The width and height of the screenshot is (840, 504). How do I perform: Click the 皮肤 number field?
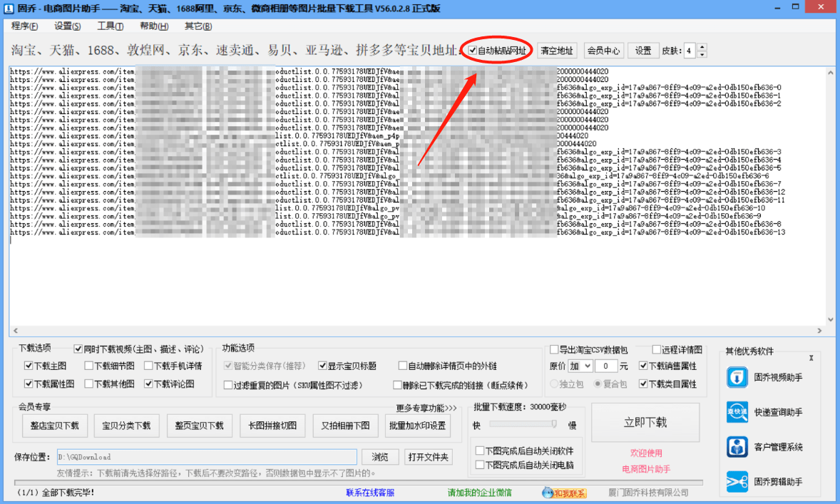[690, 51]
